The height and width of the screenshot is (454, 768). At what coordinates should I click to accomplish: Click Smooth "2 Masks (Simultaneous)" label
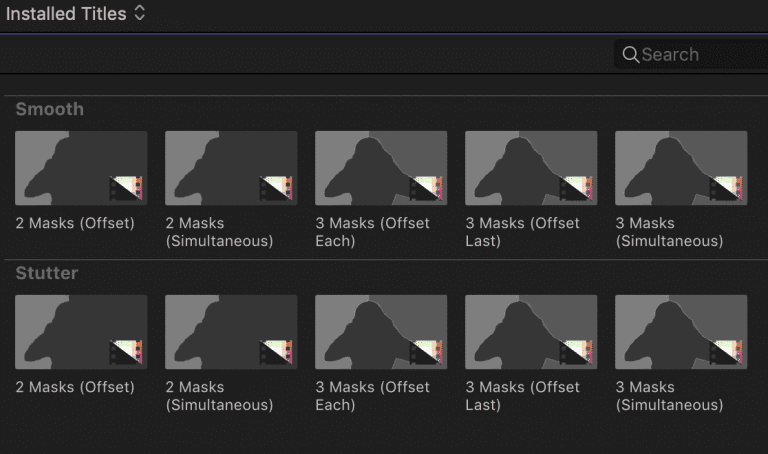point(219,232)
